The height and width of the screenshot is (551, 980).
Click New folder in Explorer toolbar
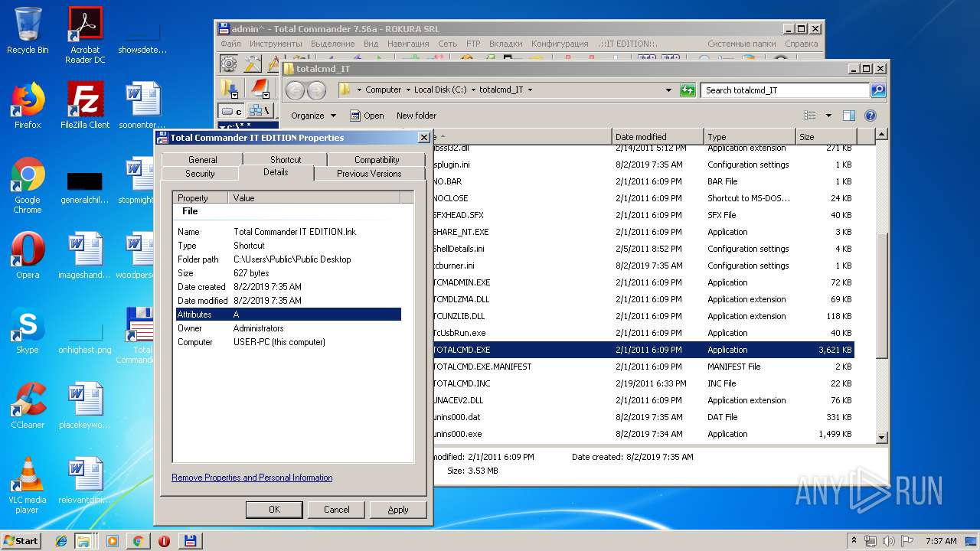[x=416, y=116]
